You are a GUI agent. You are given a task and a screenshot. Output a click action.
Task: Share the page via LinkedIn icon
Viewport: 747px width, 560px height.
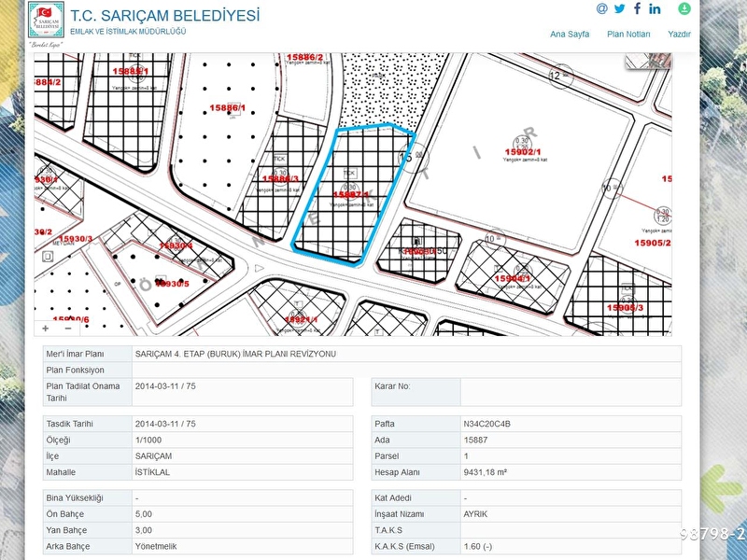pyautogui.click(x=655, y=8)
